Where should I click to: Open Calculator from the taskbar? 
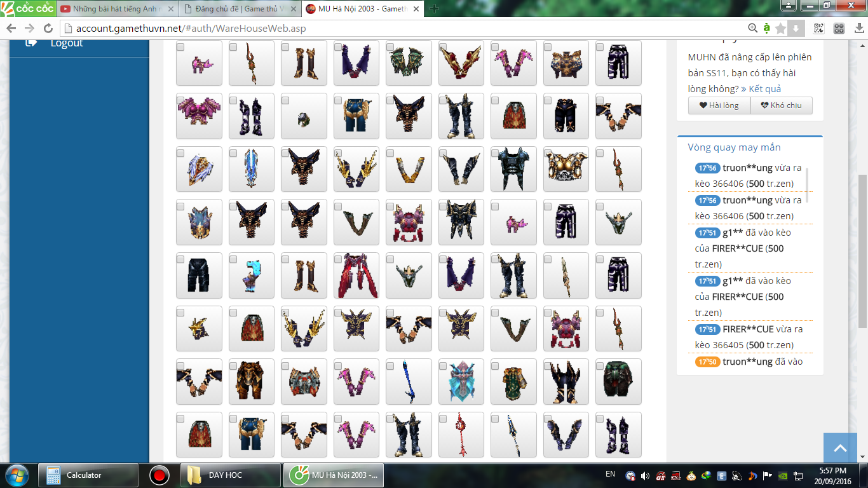click(88, 475)
